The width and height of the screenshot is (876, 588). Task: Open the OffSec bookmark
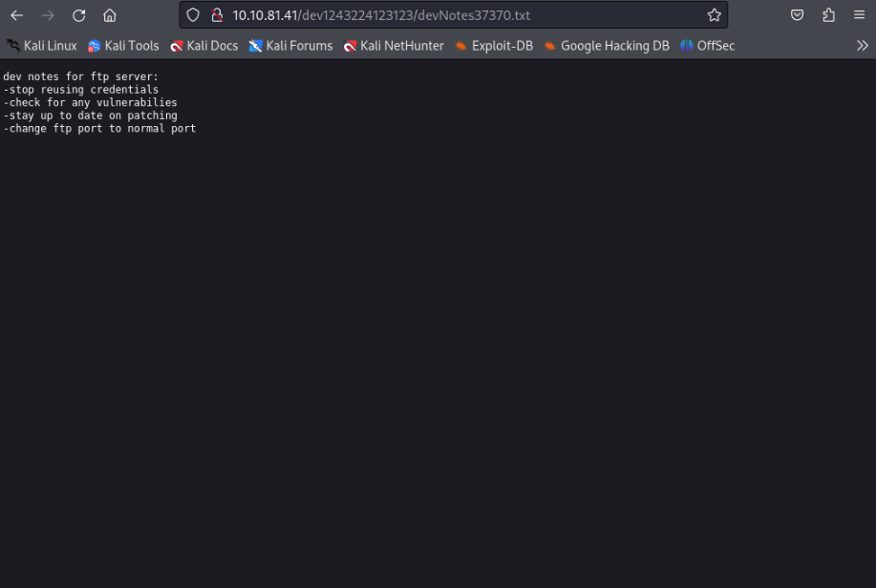707,46
